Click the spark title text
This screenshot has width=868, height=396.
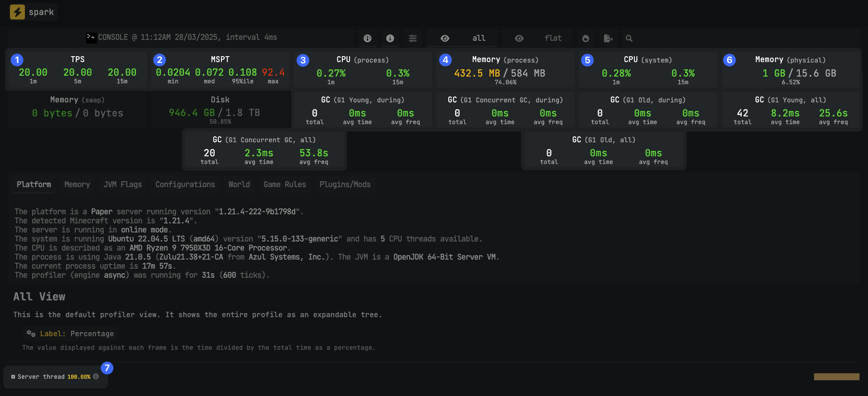41,12
